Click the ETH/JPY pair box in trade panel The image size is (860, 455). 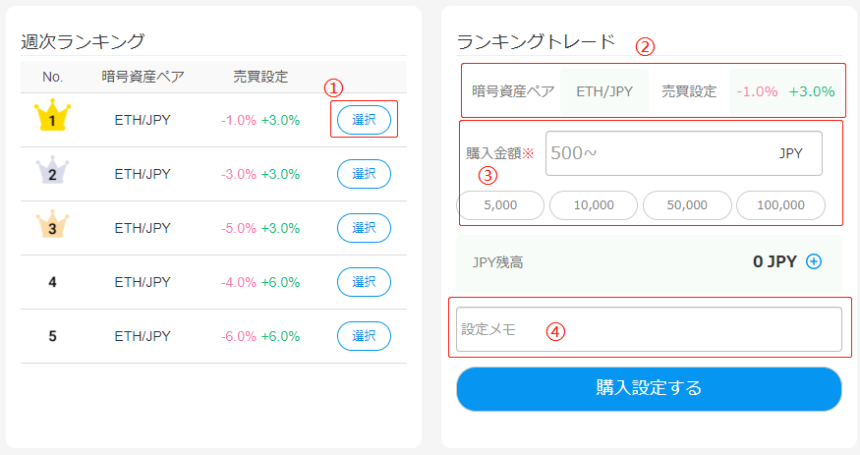tap(604, 92)
